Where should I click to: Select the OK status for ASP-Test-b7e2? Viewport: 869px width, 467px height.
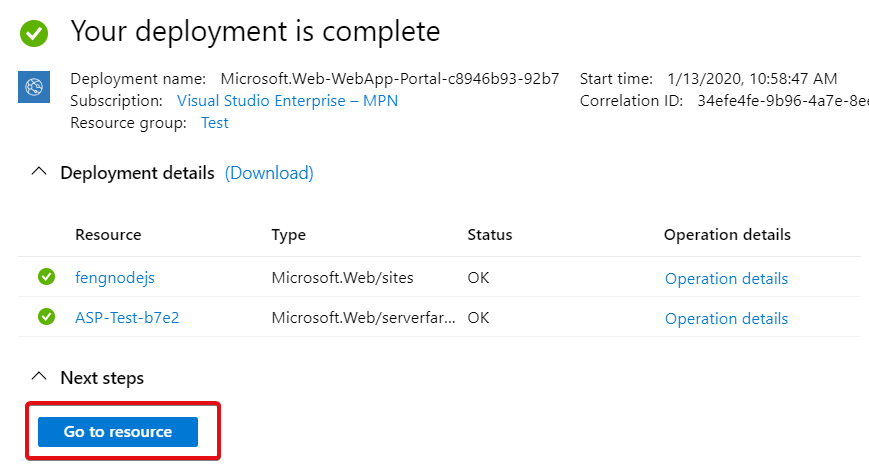pyautogui.click(x=478, y=318)
